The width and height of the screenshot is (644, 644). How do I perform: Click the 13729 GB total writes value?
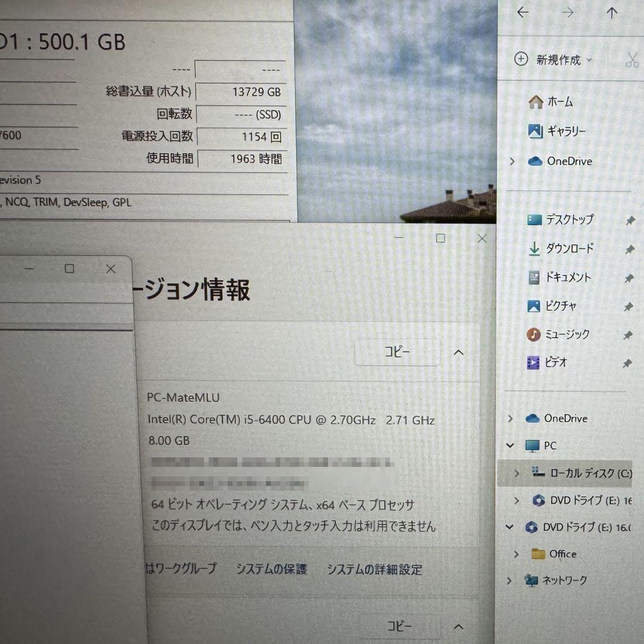pos(256,92)
